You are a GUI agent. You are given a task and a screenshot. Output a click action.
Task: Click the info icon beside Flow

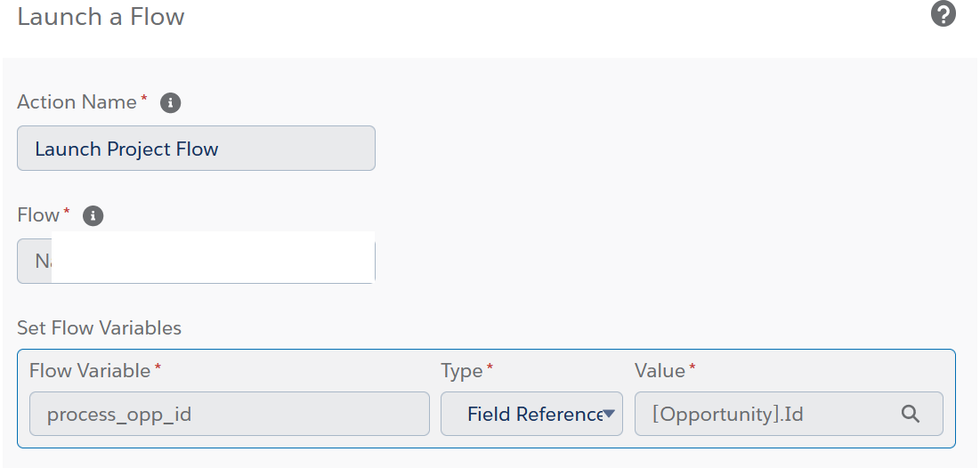click(93, 216)
